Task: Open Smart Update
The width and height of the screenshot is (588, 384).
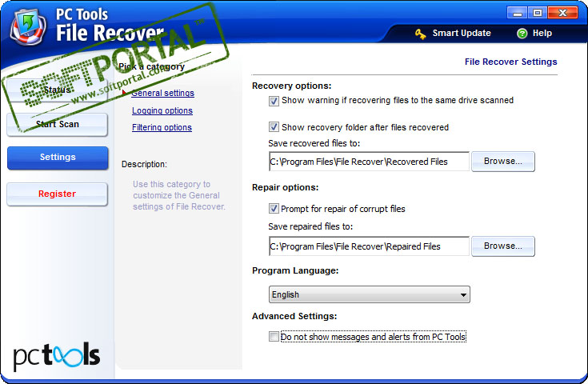Action: [462, 33]
